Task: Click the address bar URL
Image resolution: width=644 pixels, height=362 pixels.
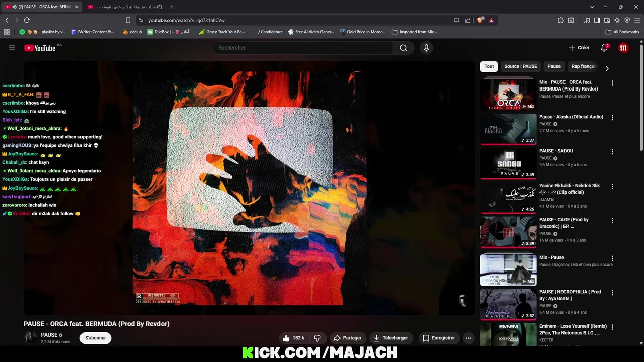Action: click(x=187, y=20)
